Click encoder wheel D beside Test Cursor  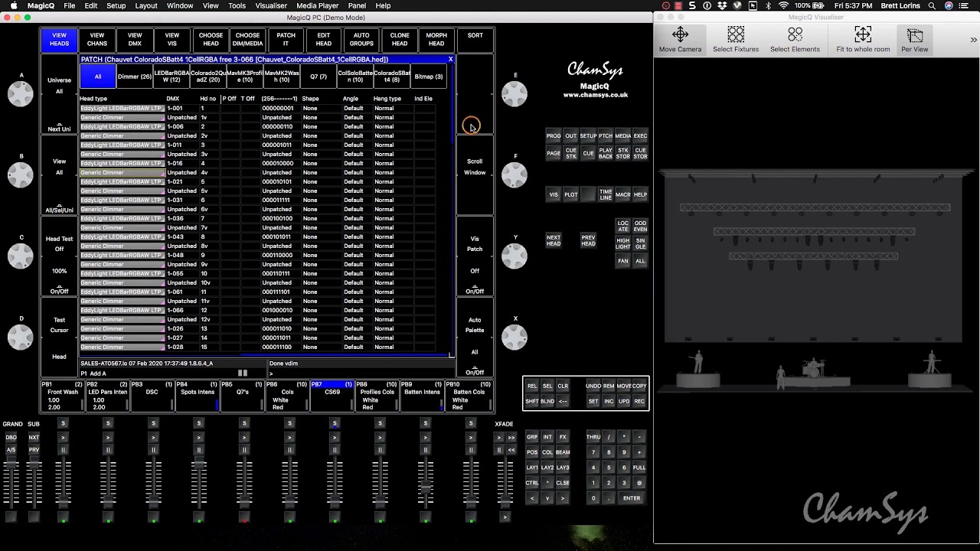click(x=21, y=337)
